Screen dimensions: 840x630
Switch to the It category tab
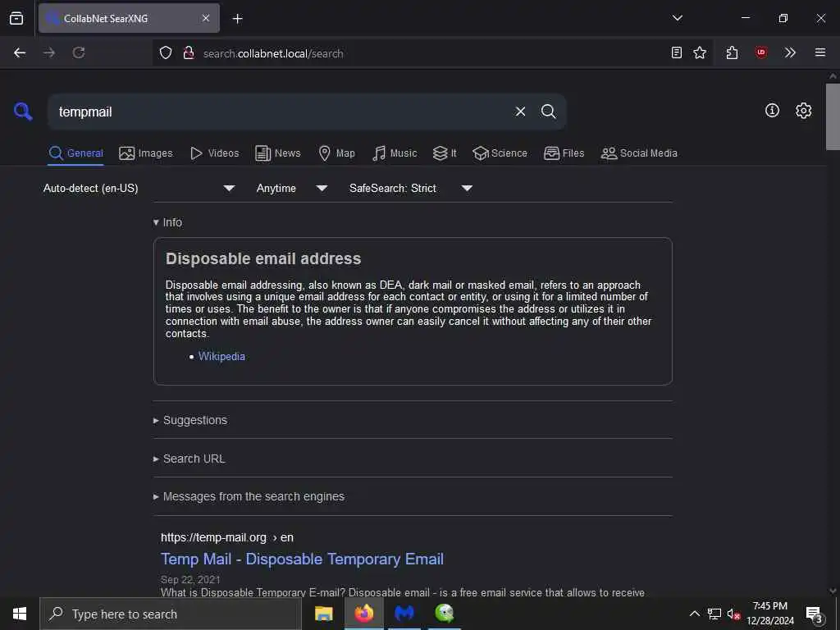(445, 153)
